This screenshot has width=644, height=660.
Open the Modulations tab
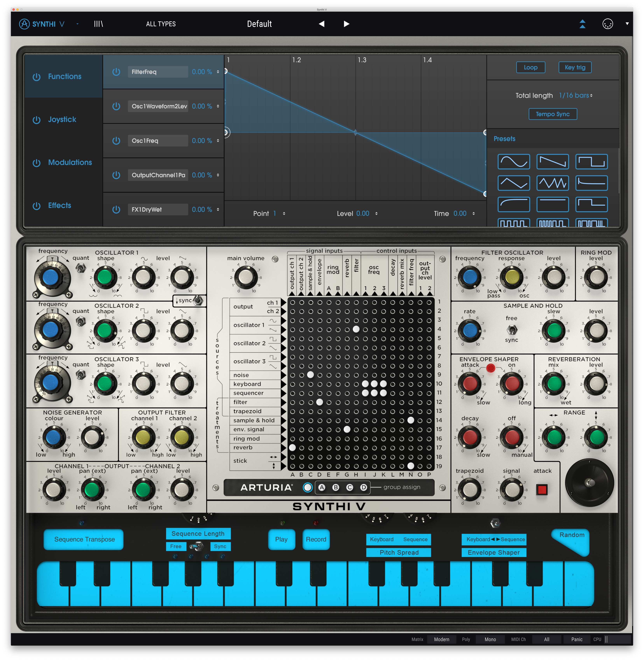click(70, 162)
